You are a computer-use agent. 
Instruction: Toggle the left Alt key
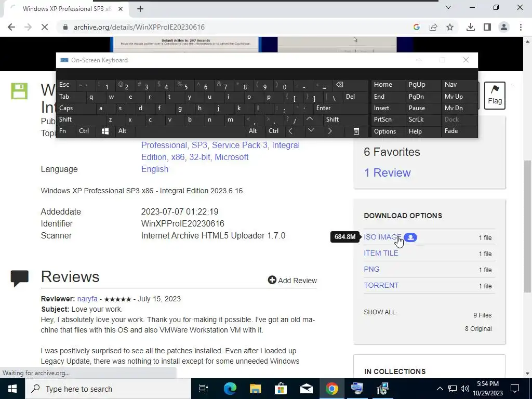pos(125,131)
